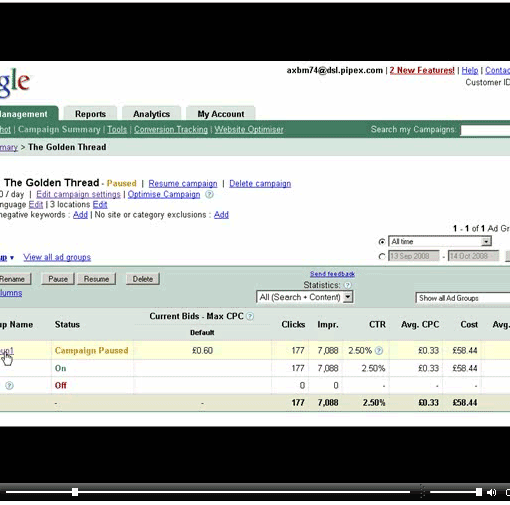Open the All time date dropdown
The height and width of the screenshot is (505, 510).
click(440, 241)
